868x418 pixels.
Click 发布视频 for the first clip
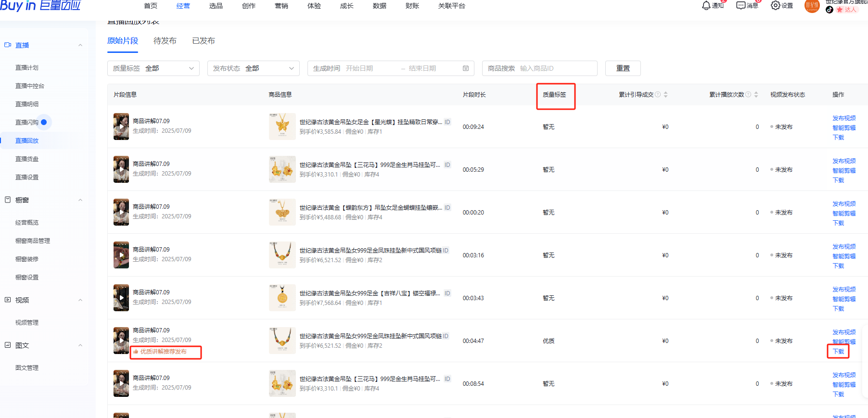point(843,118)
